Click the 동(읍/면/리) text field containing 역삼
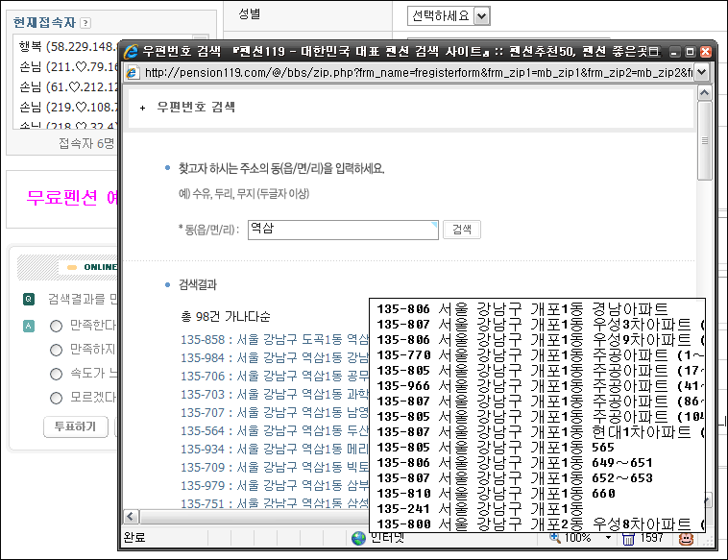This screenshot has height=560, width=728. (x=341, y=230)
